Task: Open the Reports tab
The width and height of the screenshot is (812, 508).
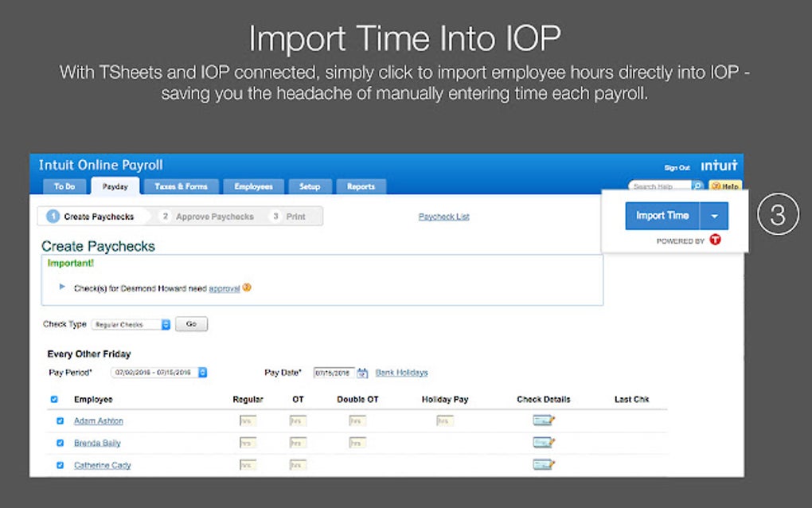Action: [x=361, y=186]
